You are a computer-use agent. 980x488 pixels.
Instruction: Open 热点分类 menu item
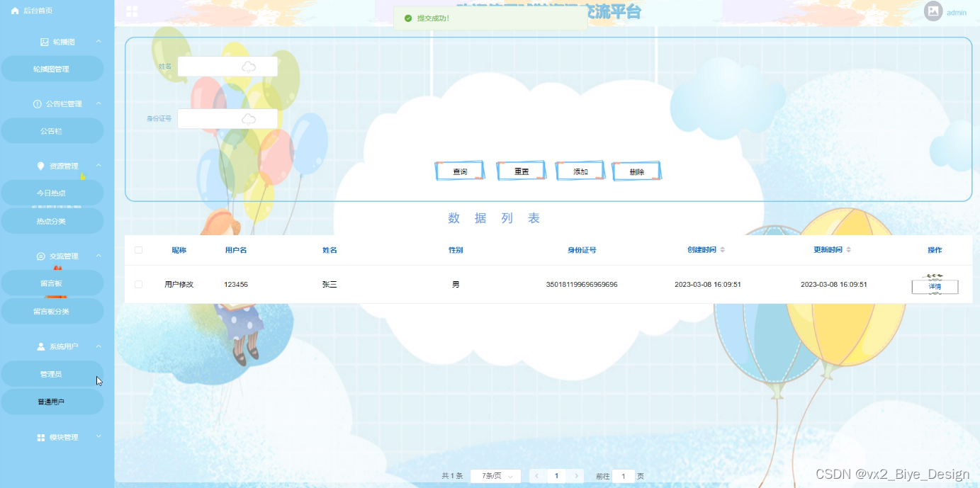(x=52, y=221)
